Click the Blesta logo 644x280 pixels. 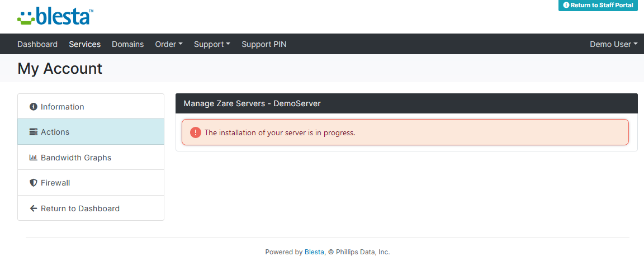pos(55,16)
